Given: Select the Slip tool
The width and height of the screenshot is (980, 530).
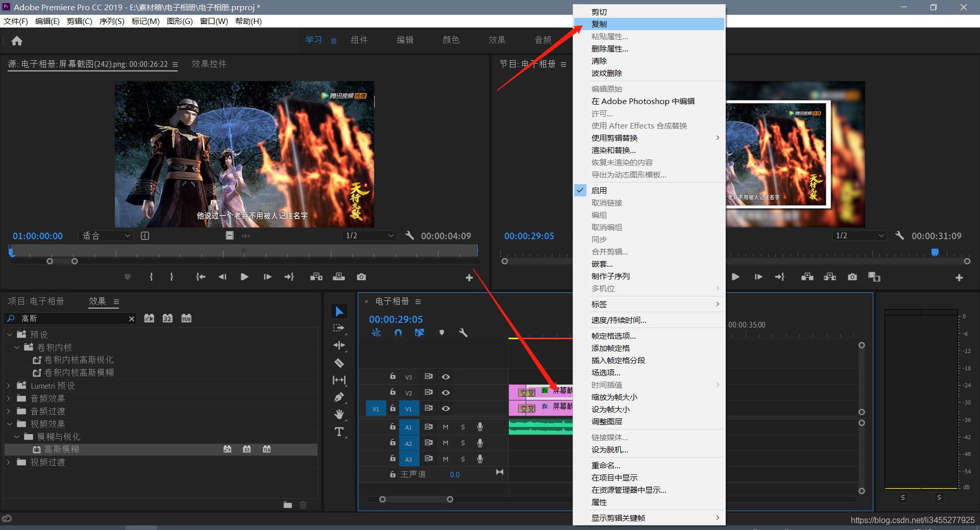Looking at the screenshot, I should pos(339,380).
